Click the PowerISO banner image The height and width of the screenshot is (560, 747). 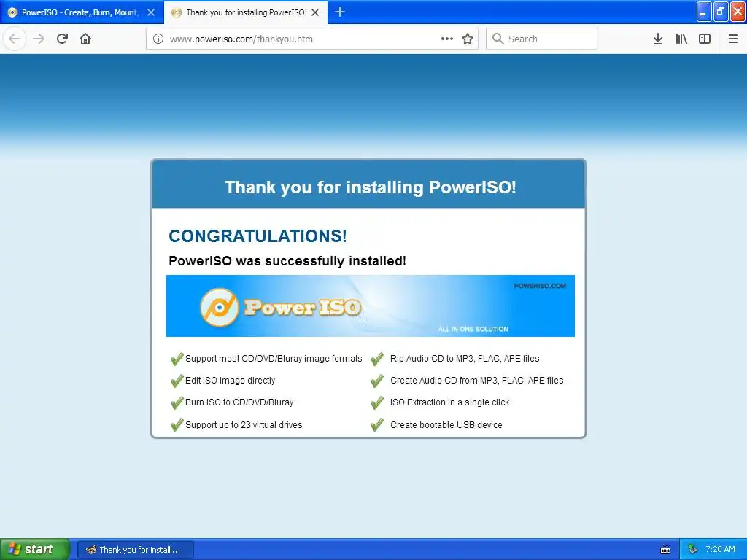(x=370, y=306)
